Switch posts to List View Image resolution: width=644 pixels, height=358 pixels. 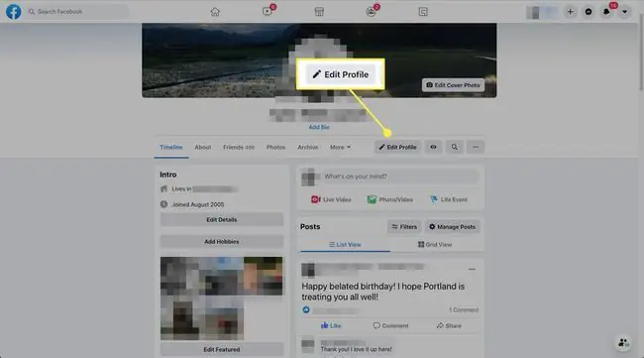pos(345,245)
